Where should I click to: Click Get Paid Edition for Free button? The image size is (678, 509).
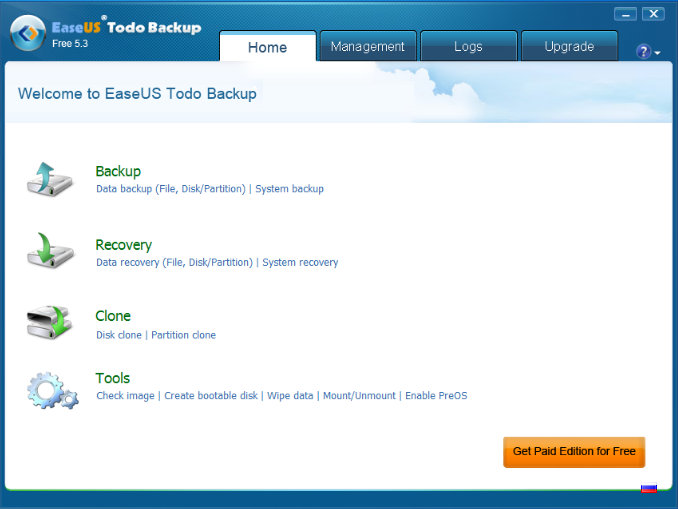pos(574,452)
